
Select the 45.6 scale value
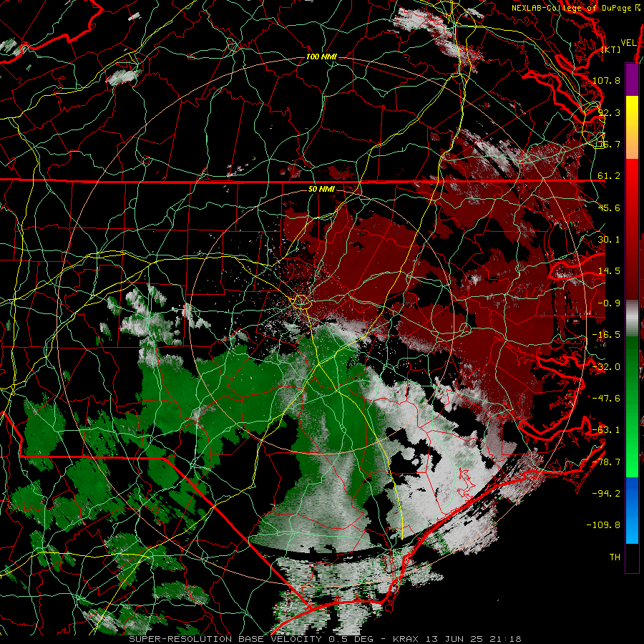point(609,208)
